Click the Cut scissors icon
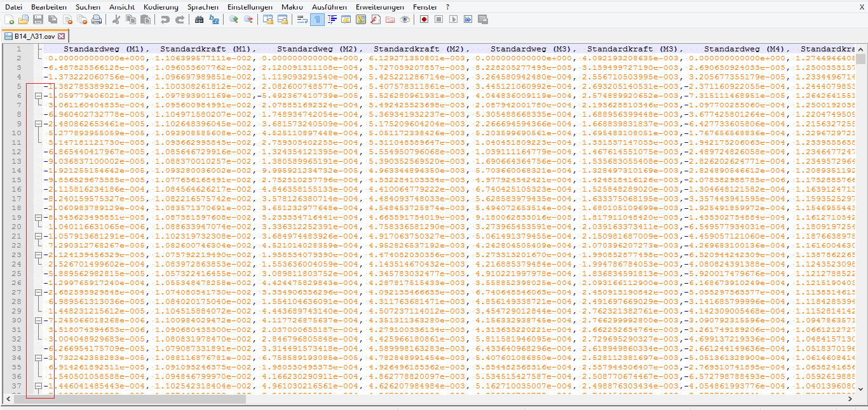The width and height of the screenshot is (868, 410). [116, 20]
